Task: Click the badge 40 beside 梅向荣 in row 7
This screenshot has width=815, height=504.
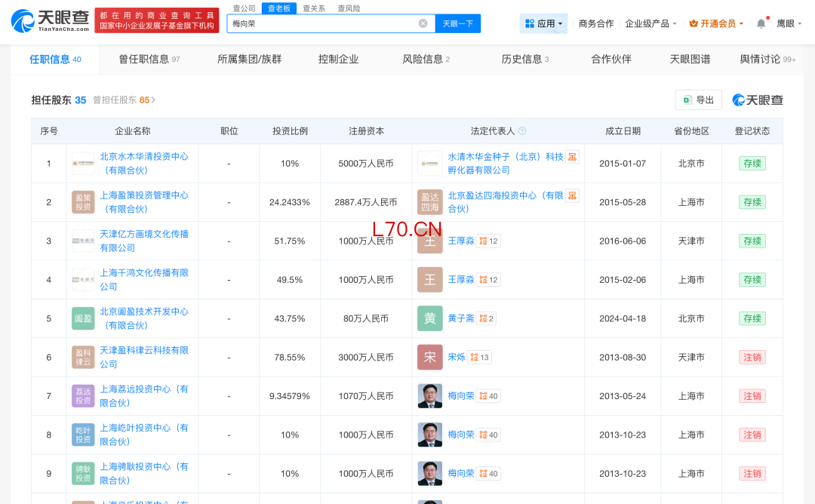Action: 488,396
